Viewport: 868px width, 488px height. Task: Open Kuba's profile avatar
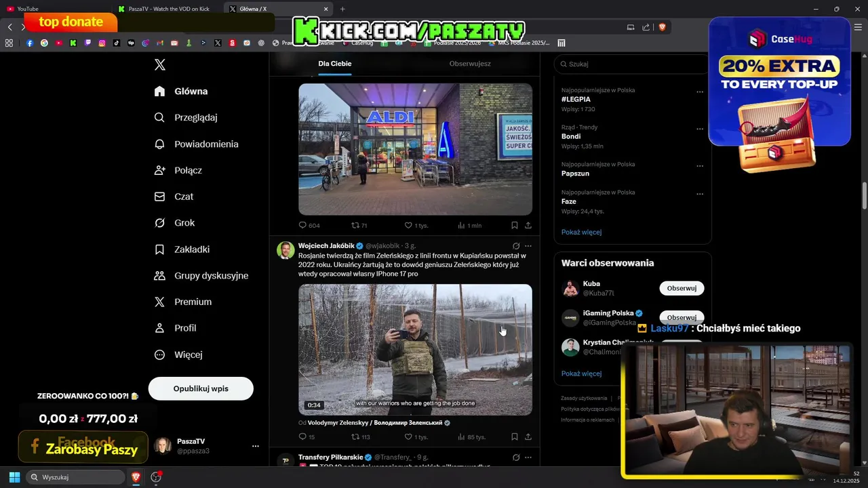(570, 288)
